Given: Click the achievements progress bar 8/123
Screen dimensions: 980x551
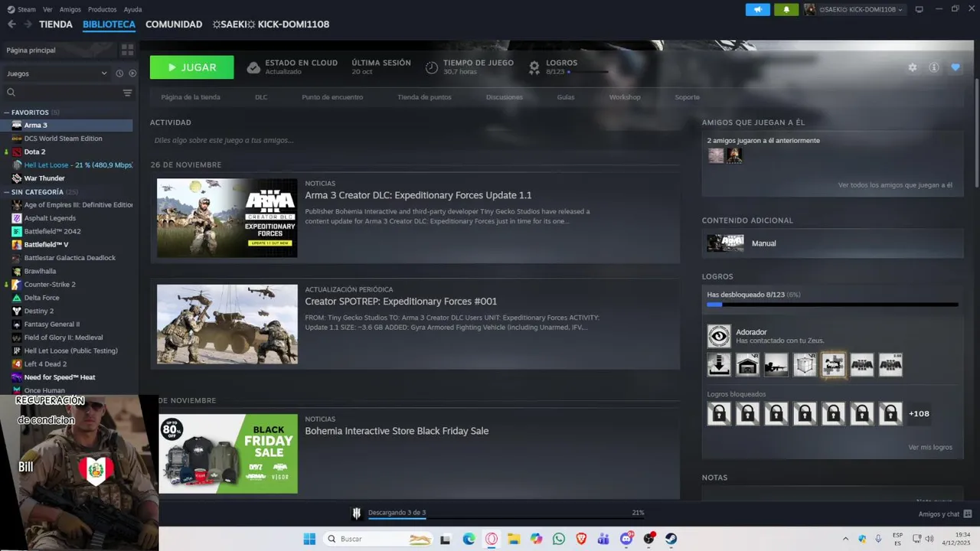Looking at the screenshot, I should [x=832, y=305].
